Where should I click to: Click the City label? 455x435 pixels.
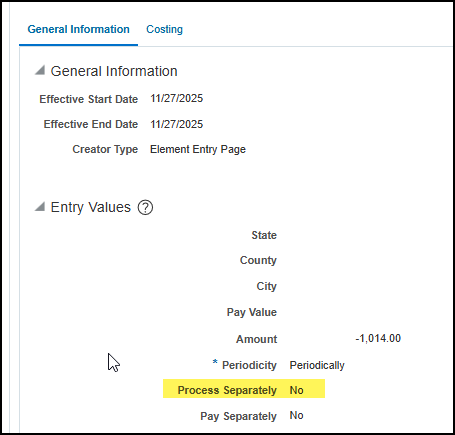[267, 286]
